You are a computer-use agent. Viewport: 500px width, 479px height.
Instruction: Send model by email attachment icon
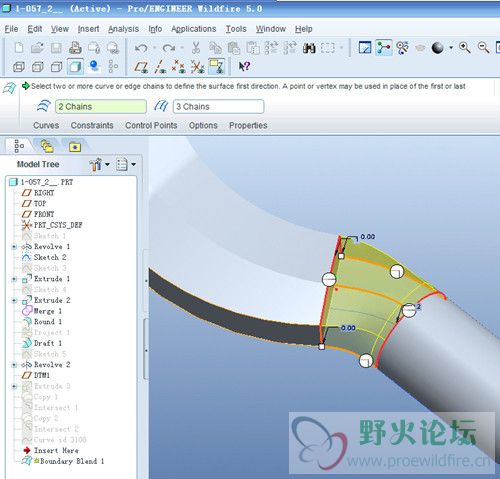94,48
